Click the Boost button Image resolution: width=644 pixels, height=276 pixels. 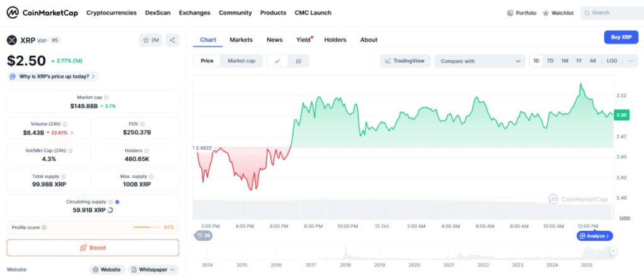pyautogui.click(x=93, y=248)
